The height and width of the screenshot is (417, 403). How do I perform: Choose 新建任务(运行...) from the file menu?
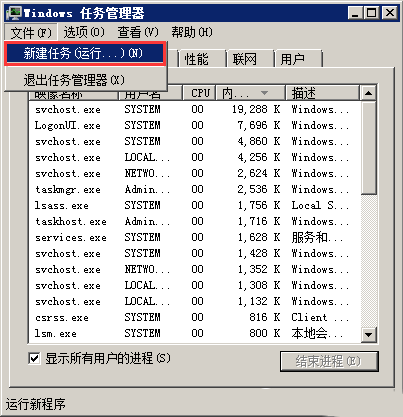click(x=85, y=53)
